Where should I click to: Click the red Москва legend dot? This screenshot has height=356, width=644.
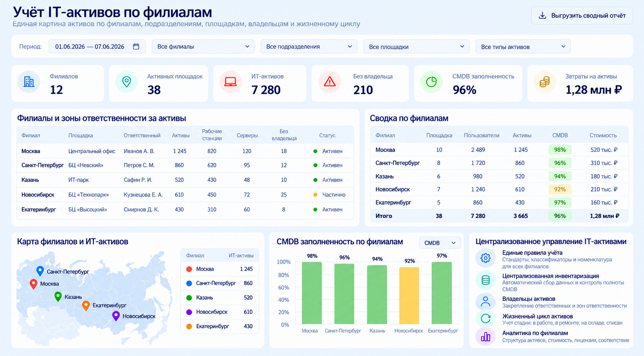[189, 269]
